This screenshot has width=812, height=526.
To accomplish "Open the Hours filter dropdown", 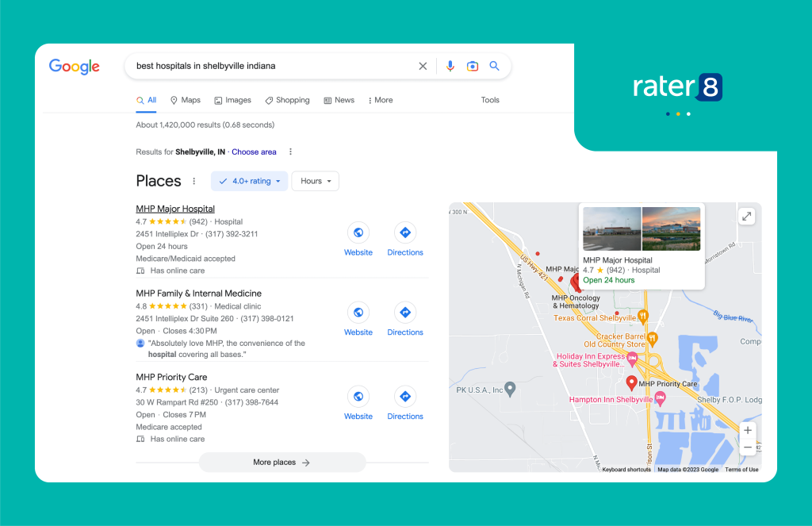I will point(316,181).
